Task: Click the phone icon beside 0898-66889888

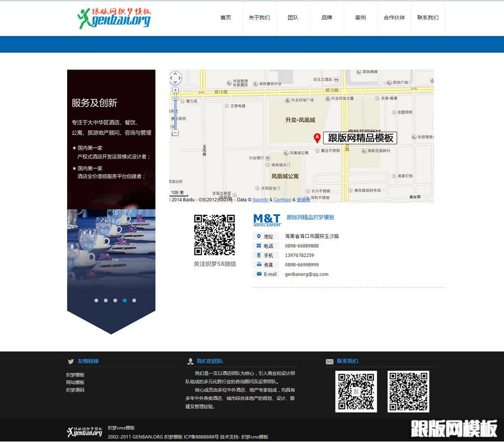Action: (259, 246)
